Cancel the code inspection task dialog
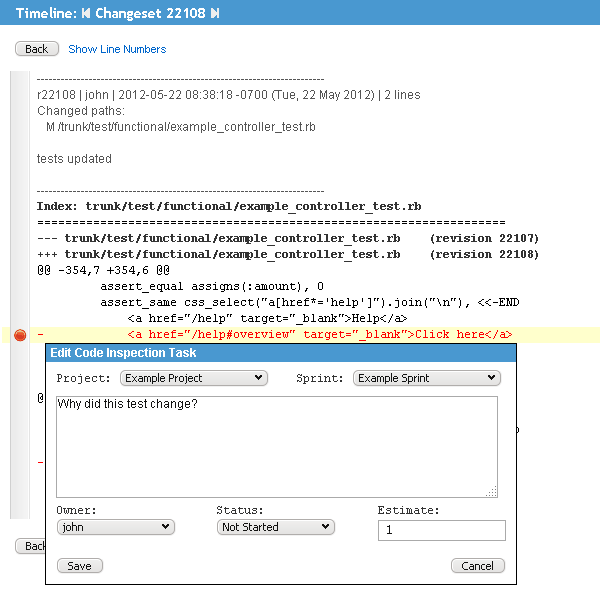Image resolution: width=600 pixels, height=599 pixels. click(x=478, y=566)
